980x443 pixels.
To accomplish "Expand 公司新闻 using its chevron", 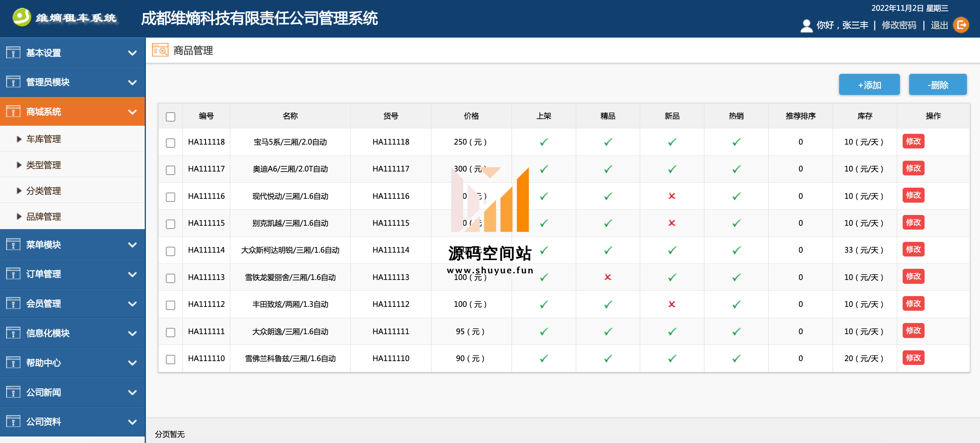I will [x=132, y=393].
